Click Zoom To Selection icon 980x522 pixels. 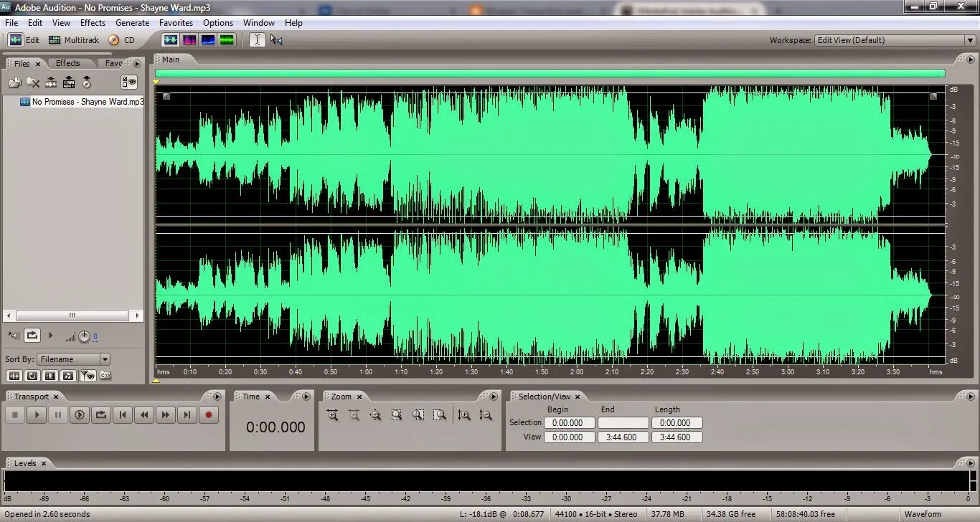tap(397, 414)
